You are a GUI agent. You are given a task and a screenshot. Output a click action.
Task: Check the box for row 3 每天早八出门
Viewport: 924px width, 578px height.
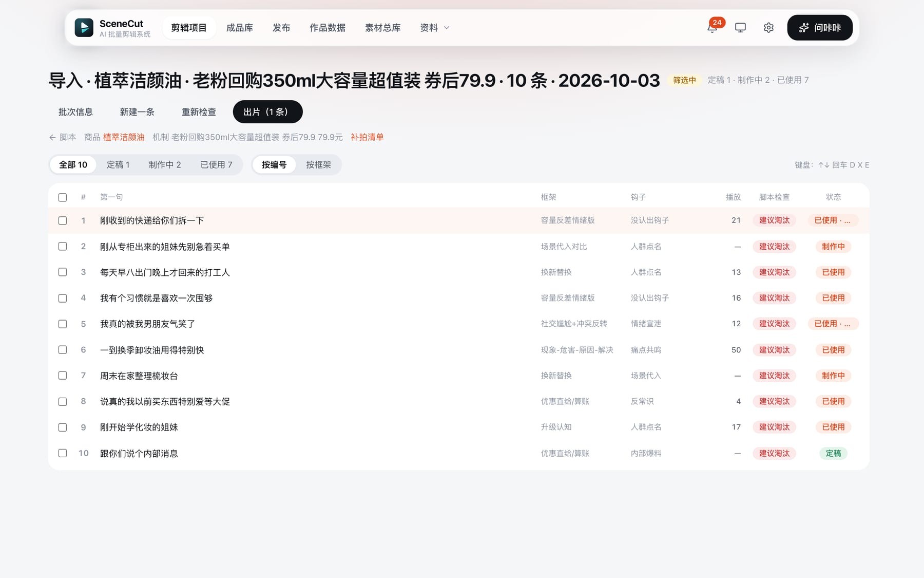(63, 272)
